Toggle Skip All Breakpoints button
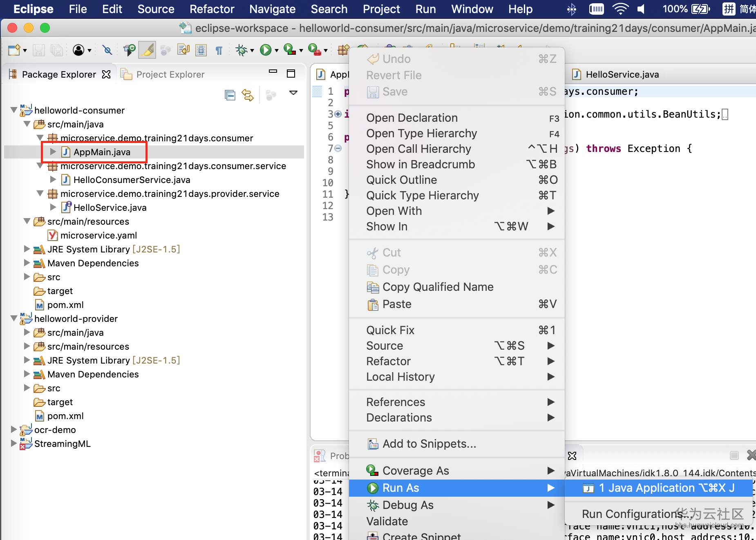The width and height of the screenshot is (756, 540). point(107,50)
